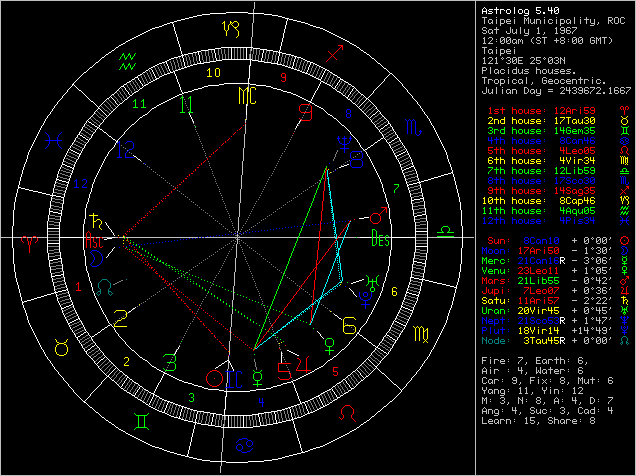Viewport: 636px width, 476px height.
Task: Click the Mars symbol inside the chart
Action: 377,215
